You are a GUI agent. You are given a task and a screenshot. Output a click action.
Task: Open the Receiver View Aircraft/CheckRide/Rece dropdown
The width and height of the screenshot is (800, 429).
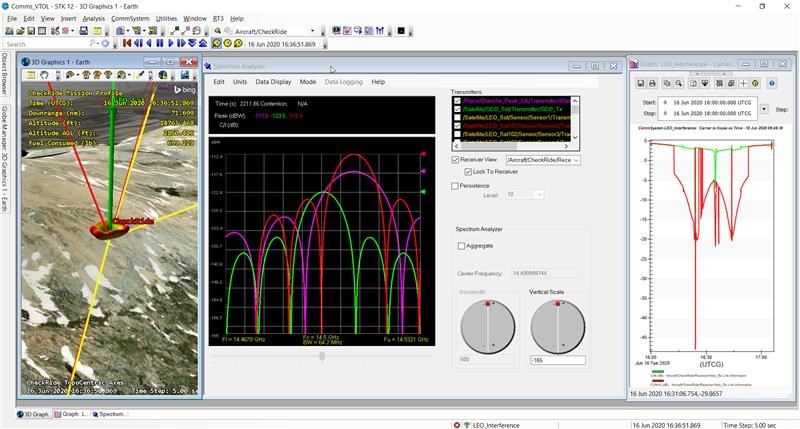[x=576, y=160]
